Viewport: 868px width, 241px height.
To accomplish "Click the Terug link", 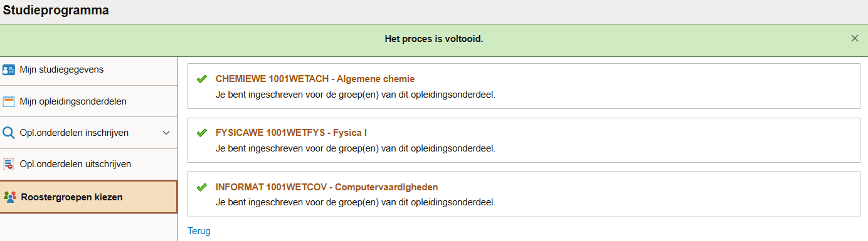I will pos(199,231).
